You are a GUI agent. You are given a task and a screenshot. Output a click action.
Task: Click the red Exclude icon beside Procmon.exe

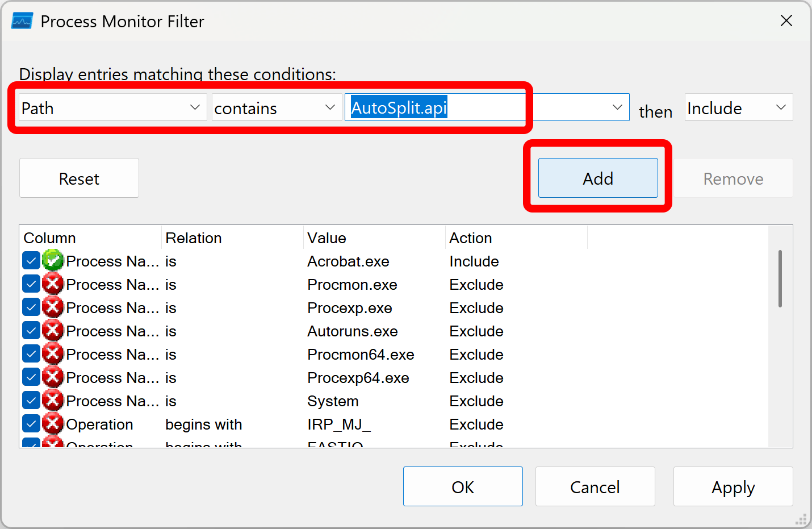[53, 284]
